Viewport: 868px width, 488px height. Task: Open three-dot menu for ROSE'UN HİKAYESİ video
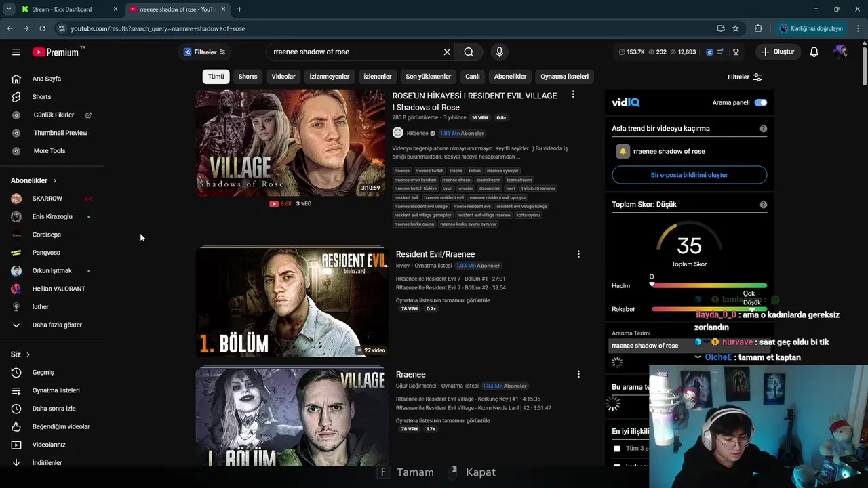pos(573,95)
